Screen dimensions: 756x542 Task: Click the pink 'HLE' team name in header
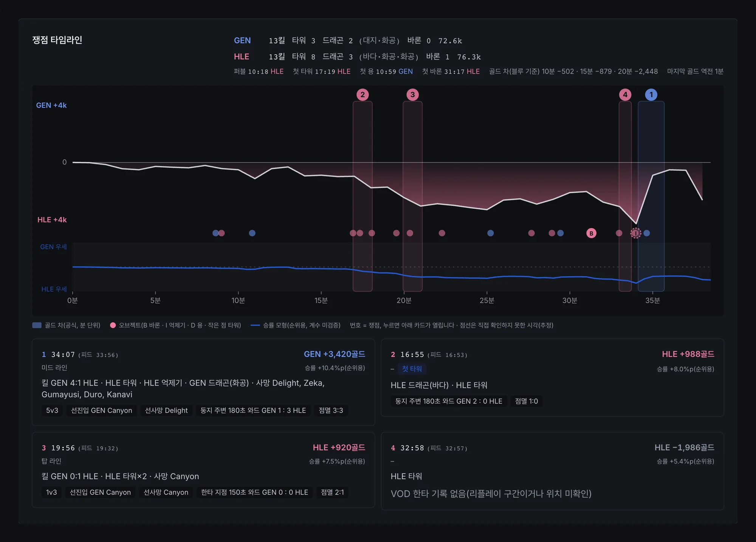[242, 57]
